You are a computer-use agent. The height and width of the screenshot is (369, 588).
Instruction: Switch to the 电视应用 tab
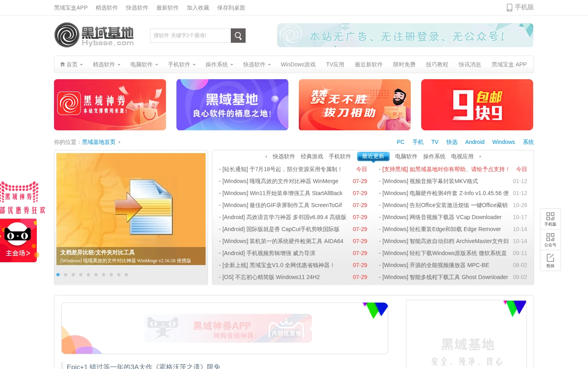point(462,156)
